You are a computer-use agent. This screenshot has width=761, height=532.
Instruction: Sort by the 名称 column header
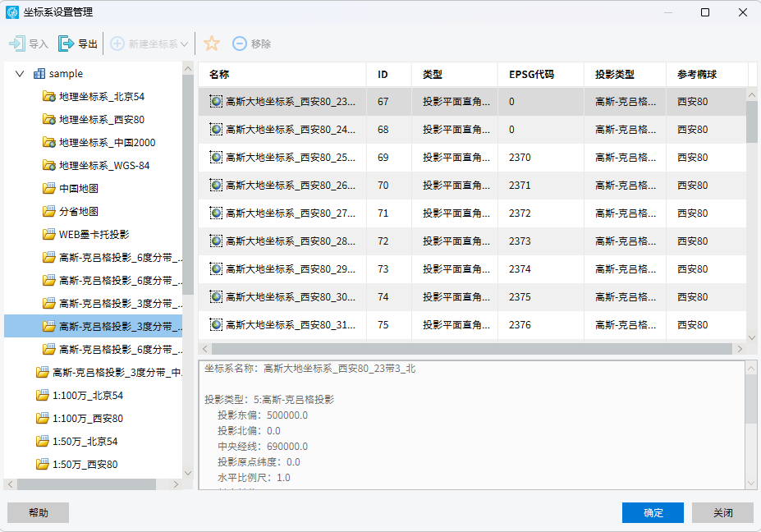pos(219,74)
